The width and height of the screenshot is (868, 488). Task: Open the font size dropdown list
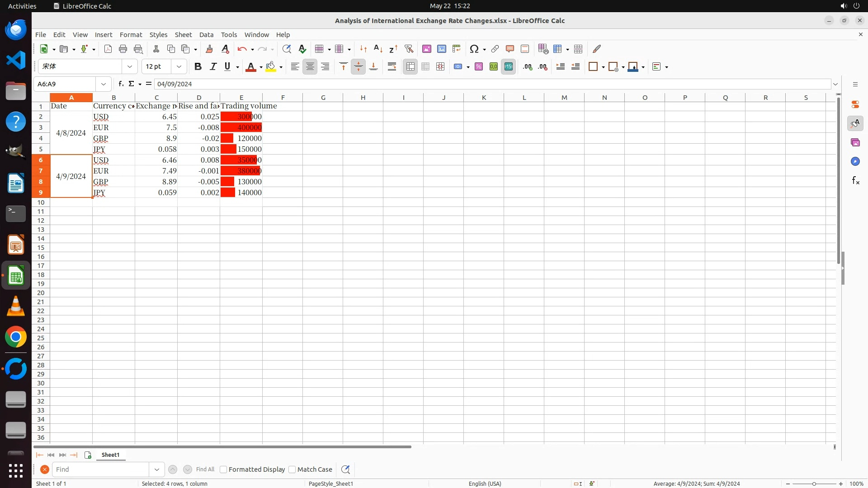179,67
